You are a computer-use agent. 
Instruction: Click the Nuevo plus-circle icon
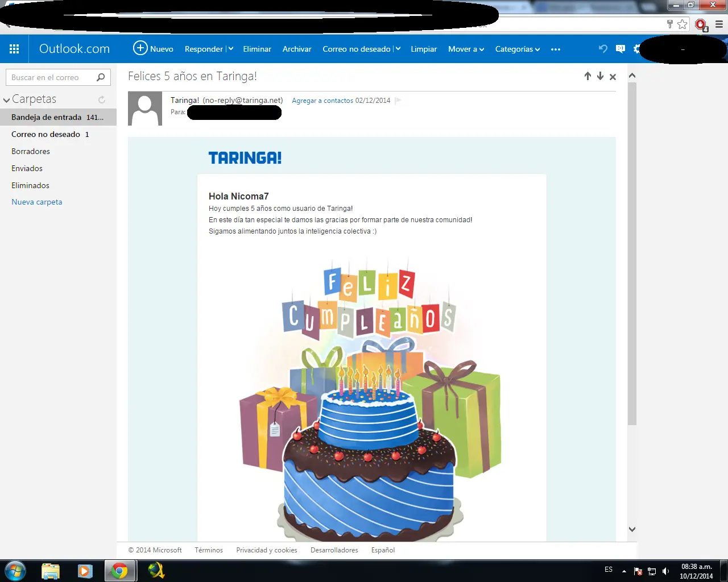[x=140, y=48]
